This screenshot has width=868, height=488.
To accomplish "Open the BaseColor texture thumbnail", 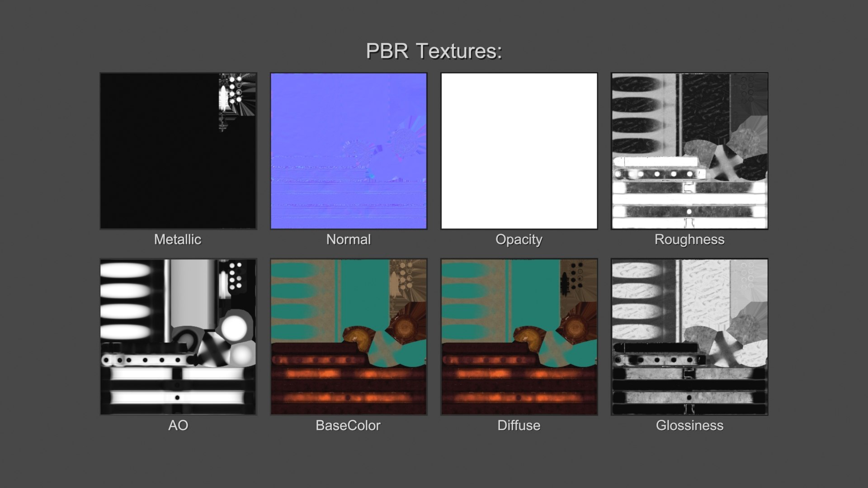I will (349, 337).
